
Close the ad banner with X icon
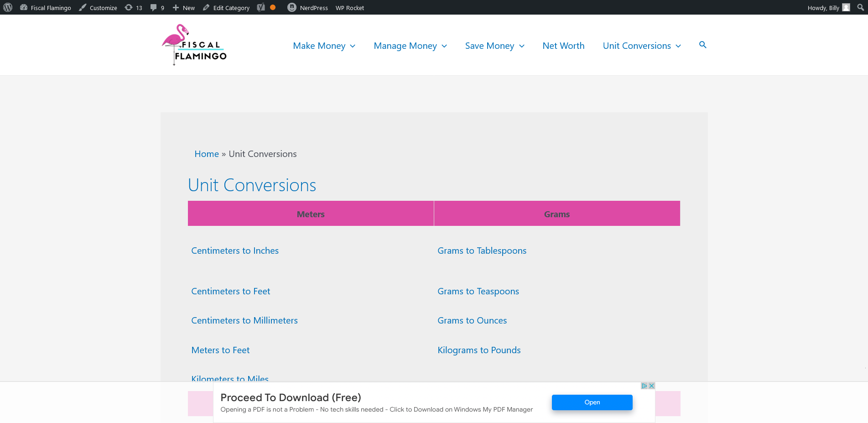click(652, 386)
